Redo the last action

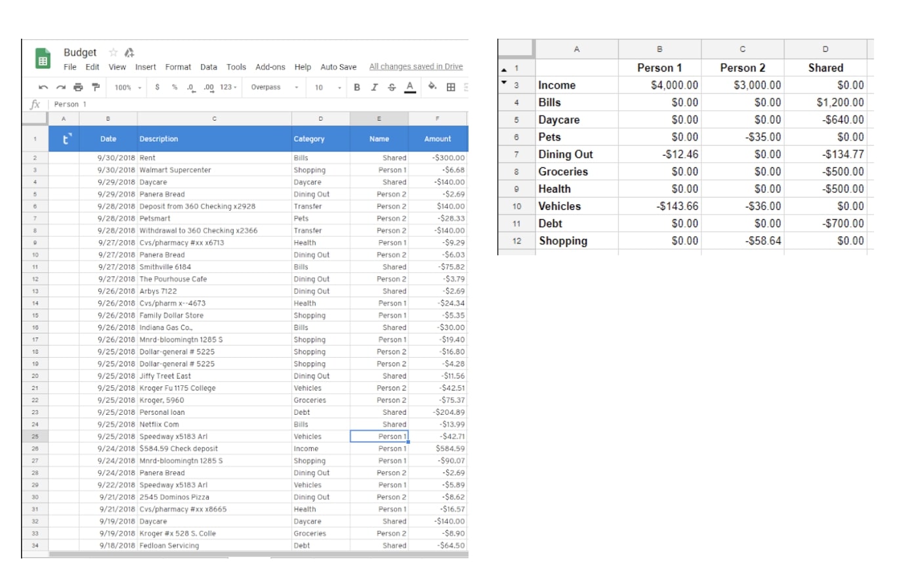[61, 87]
